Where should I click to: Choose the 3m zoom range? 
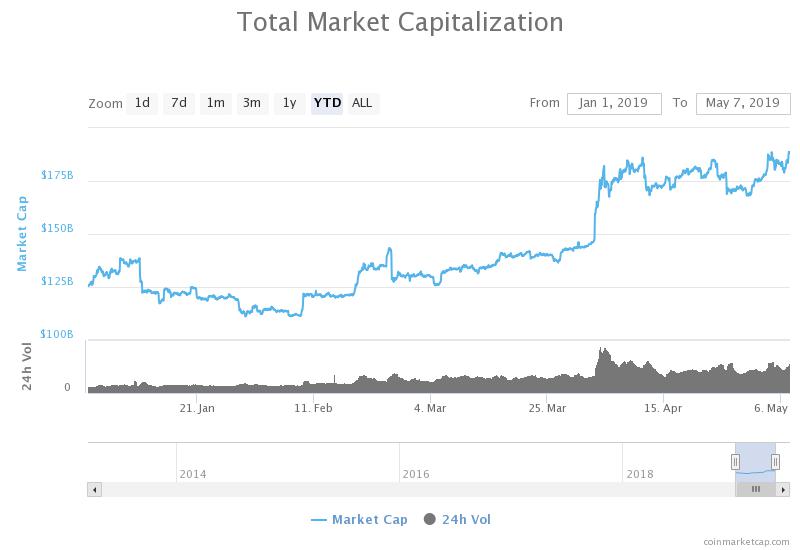point(252,103)
